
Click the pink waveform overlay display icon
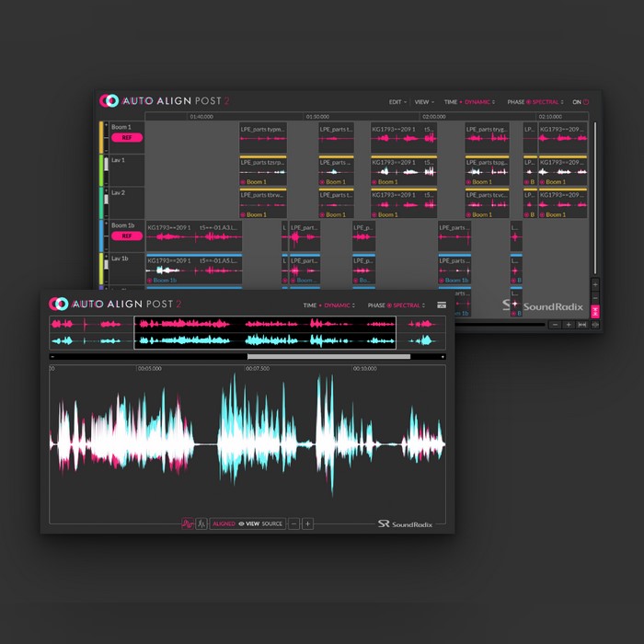[187, 523]
